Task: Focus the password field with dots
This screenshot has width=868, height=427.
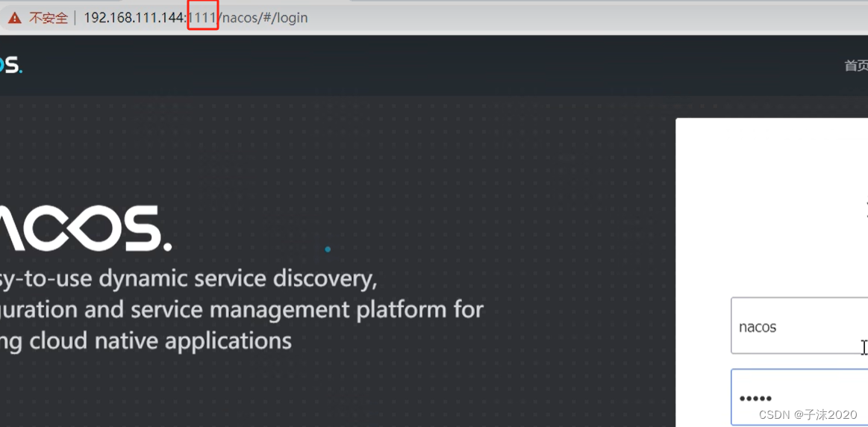Action: (x=799, y=397)
